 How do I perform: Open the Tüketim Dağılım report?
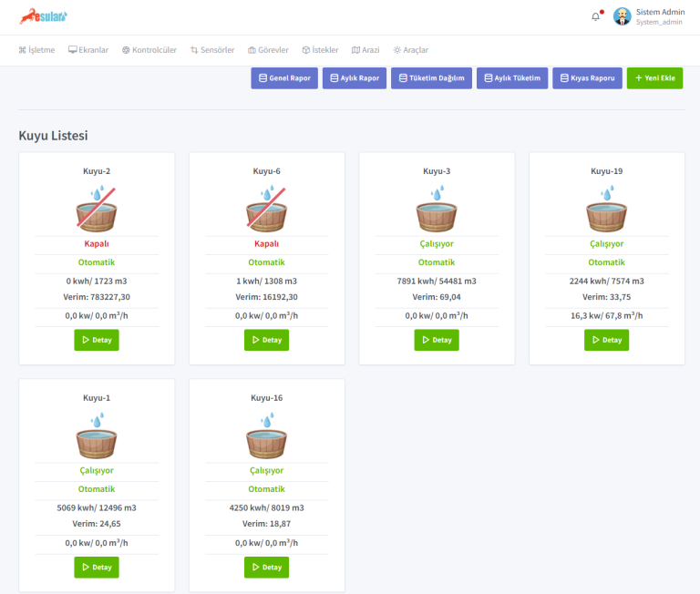click(431, 78)
